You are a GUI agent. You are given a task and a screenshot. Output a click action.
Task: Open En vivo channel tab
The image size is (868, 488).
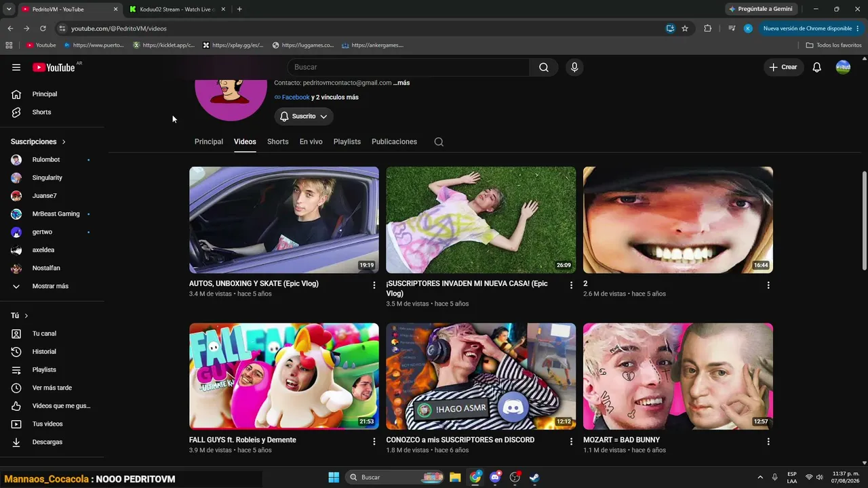[x=311, y=142]
